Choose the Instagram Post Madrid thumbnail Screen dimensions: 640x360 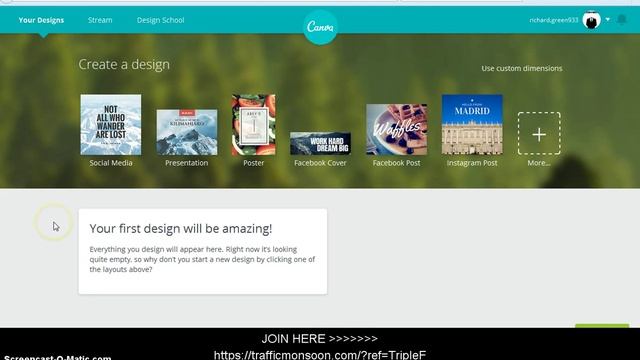pos(472,124)
